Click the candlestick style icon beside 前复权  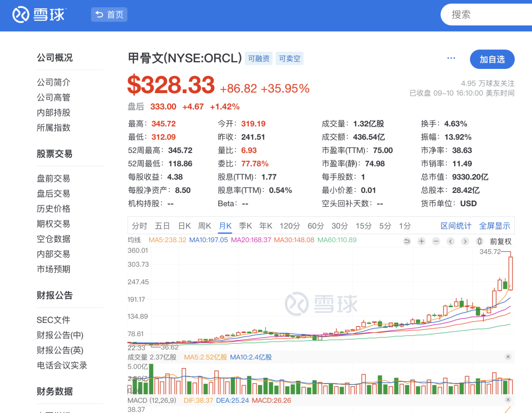pyautogui.click(x=480, y=241)
